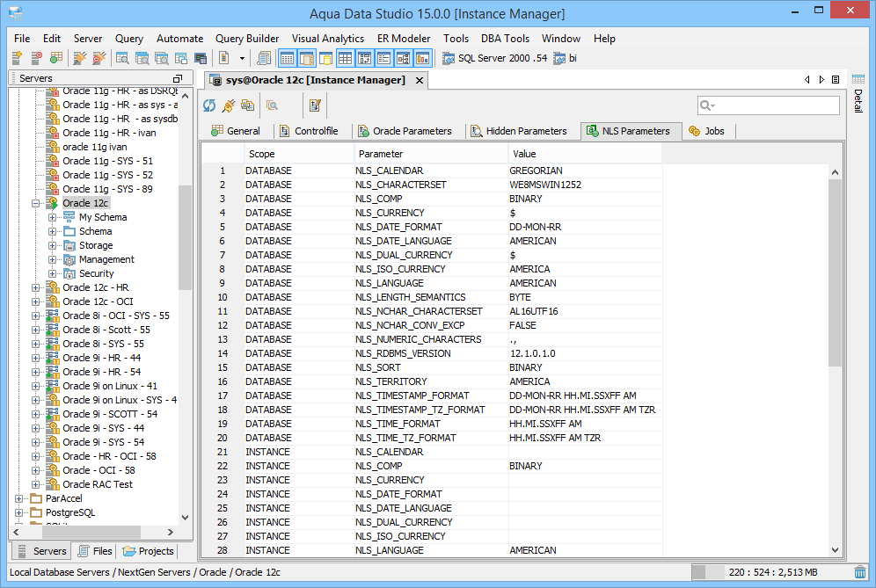Click the Servers tree horizontal scrollbar thumb
The width and height of the screenshot is (876, 588).
pyautogui.click(x=91, y=532)
